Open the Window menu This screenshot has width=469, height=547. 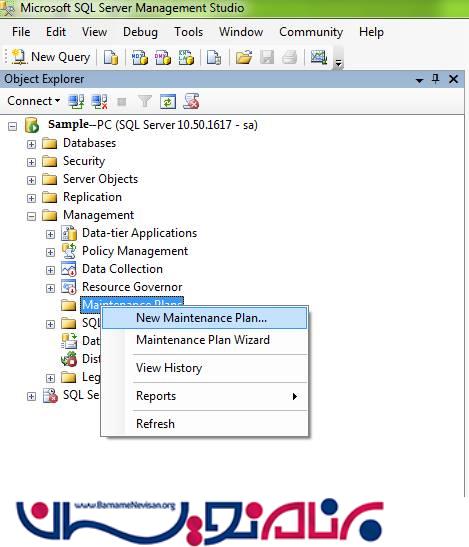click(x=241, y=32)
